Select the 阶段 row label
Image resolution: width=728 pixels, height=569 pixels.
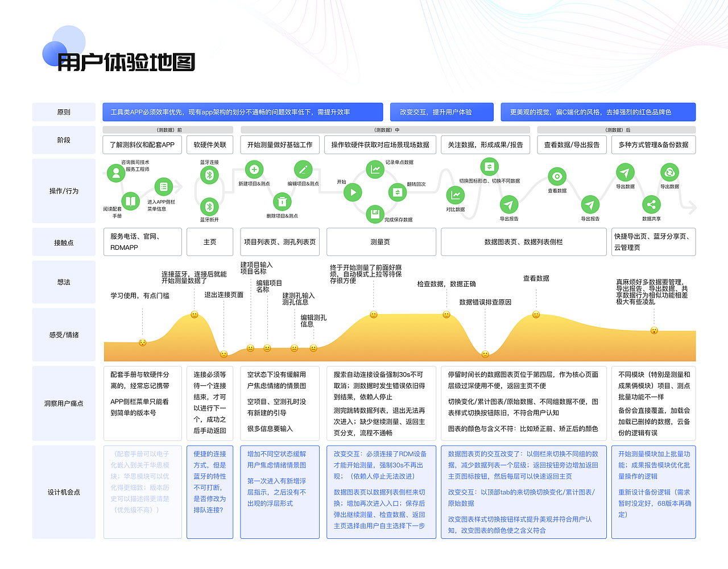click(x=64, y=140)
